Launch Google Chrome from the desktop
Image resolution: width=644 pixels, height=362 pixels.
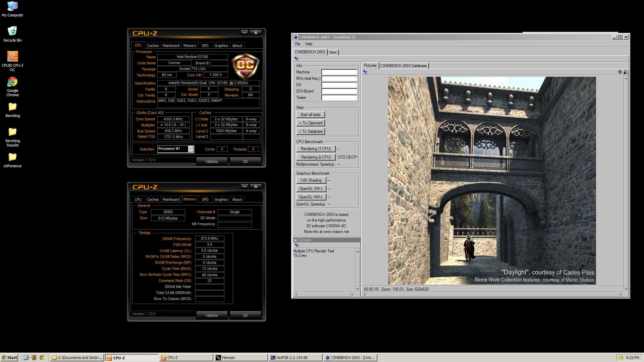tap(12, 87)
